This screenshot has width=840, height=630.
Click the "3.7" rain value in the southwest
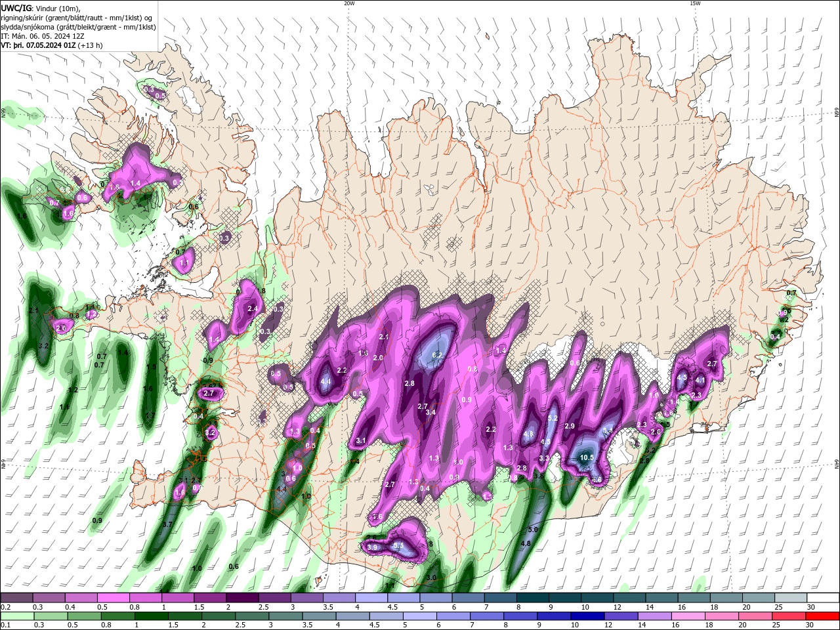(167, 524)
